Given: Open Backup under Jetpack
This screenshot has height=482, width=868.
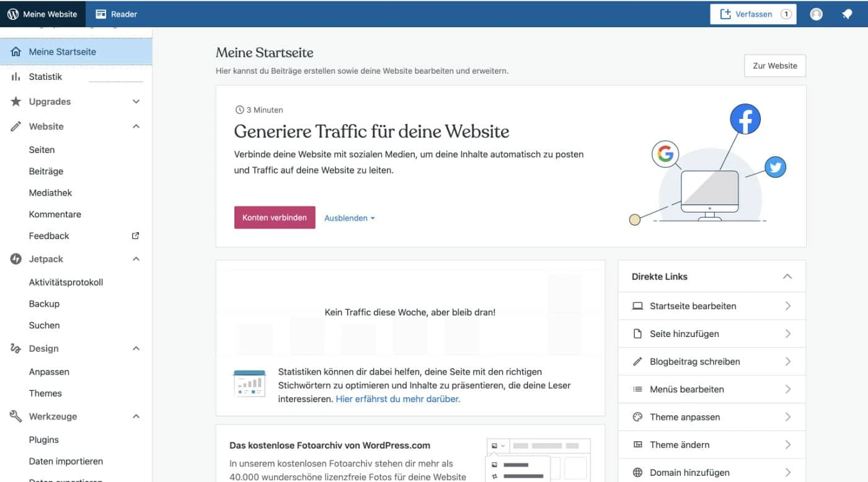Looking at the screenshot, I should pos(44,304).
